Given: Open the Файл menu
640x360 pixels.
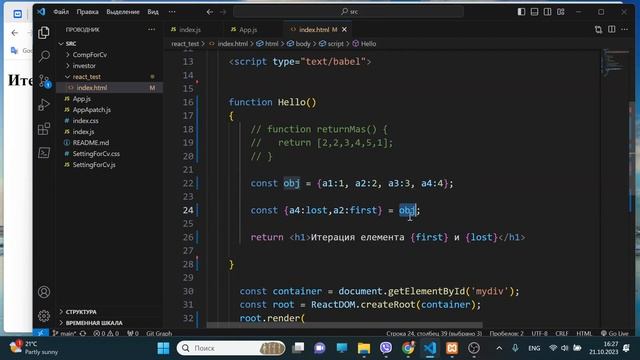Looking at the screenshot, I should click(61, 12).
